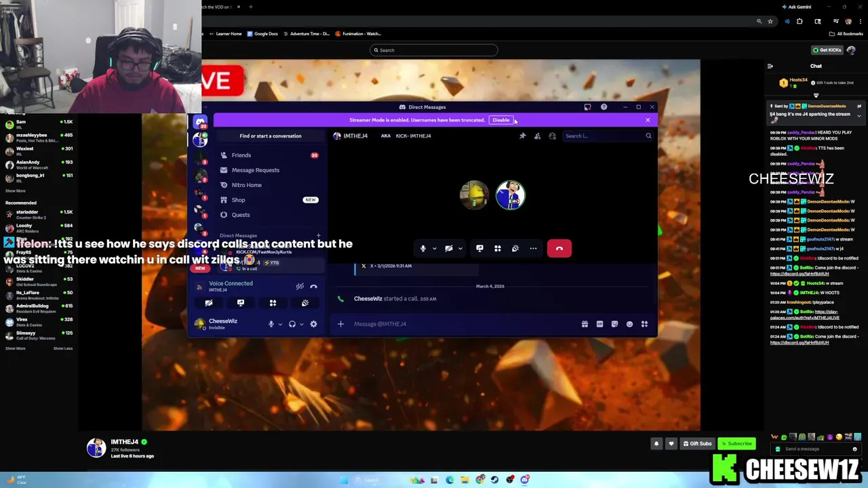Mute the mic in CheeseWiz user panel
868x488 pixels.
(x=271, y=324)
